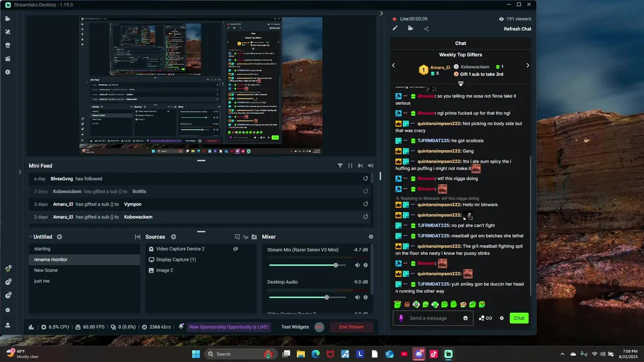This screenshot has width=644, height=362.
Task: Replay the BlvseGvng follow alert
Action: pyautogui.click(x=365, y=178)
